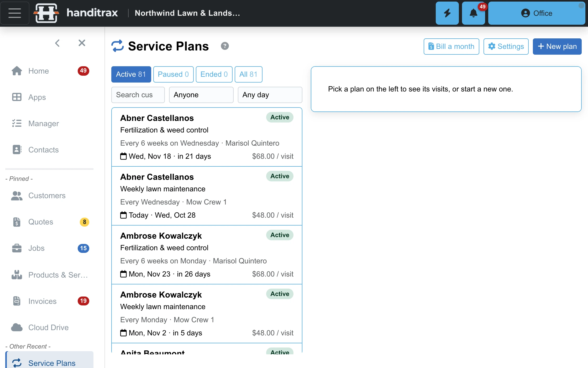588x368 pixels.
Task: Click the Search customer field
Action: click(x=138, y=95)
